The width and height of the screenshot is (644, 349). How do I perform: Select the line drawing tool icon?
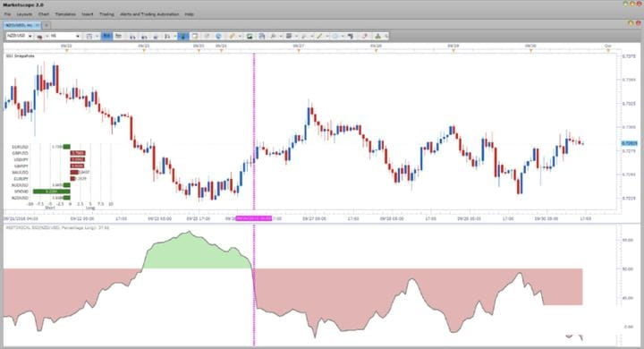tap(319, 36)
